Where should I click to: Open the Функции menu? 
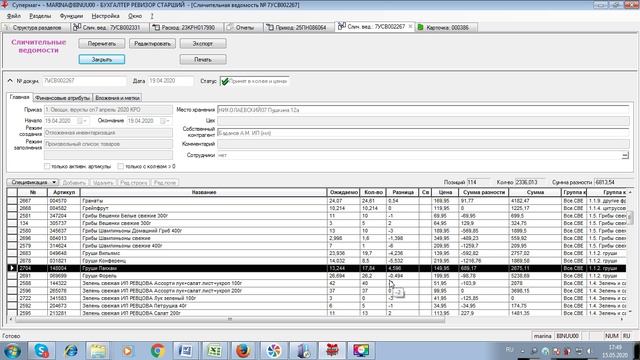pos(71,16)
